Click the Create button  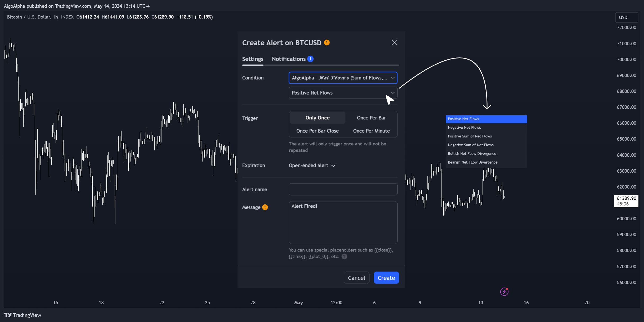(x=386, y=278)
